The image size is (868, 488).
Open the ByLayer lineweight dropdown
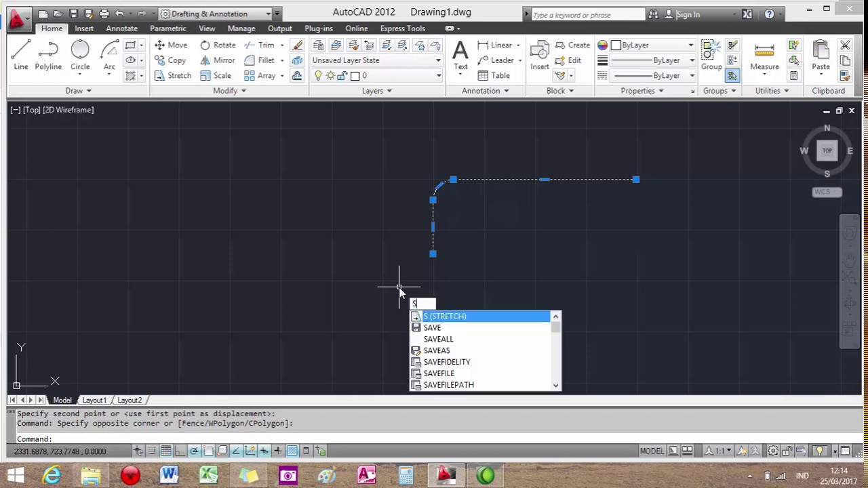[653, 60]
